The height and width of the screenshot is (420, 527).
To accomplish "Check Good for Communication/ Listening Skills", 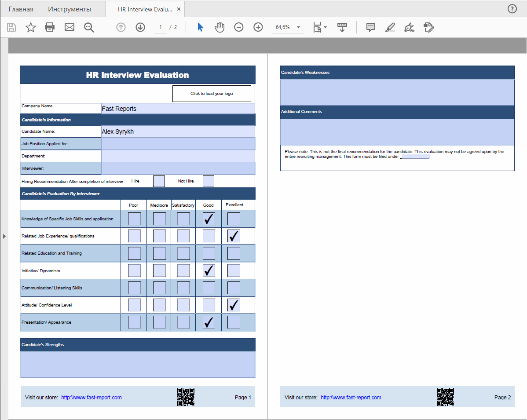I will click(x=209, y=288).
